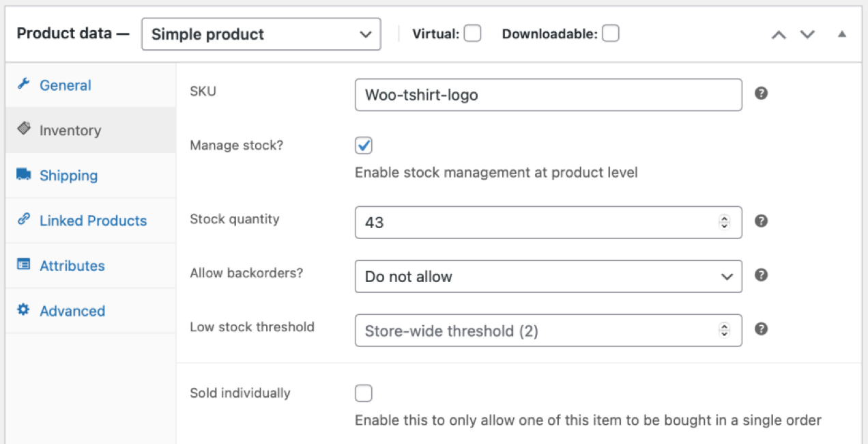Click the help icon next to Stock quantity

point(762,221)
